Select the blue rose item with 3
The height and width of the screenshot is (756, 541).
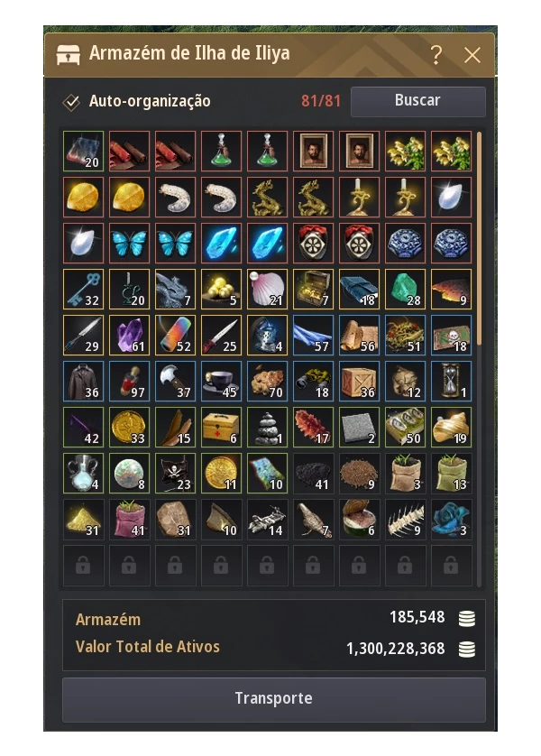click(451, 520)
